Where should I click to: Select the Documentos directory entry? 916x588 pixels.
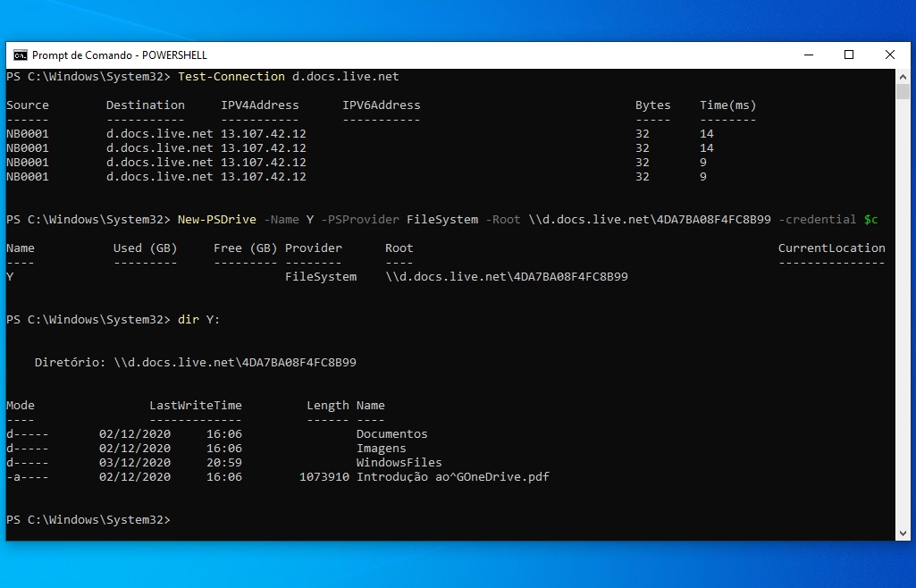pos(391,434)
